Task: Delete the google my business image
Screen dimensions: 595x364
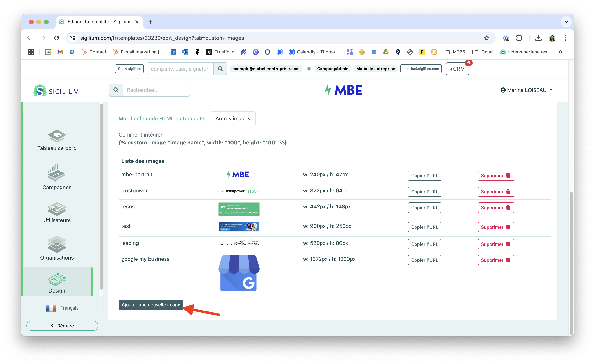Action: 496,260
